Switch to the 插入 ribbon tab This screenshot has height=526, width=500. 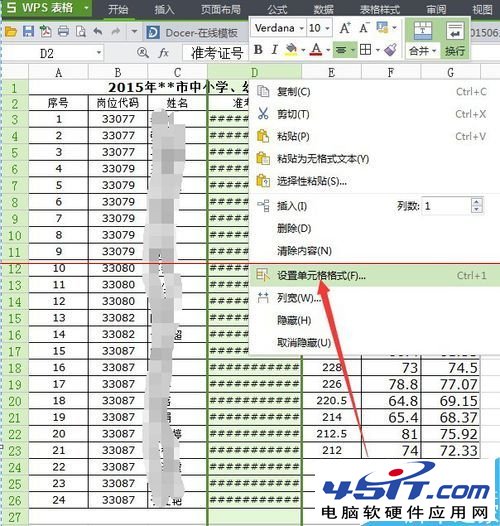click(164, 9)
